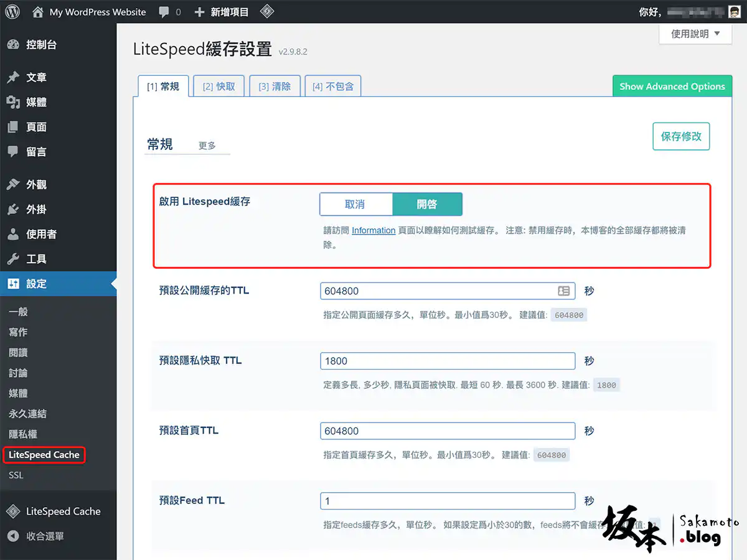Screen dimensions: 747x560
Task: Collapse the menu with 收合選單
Action: tap(45, 536)
